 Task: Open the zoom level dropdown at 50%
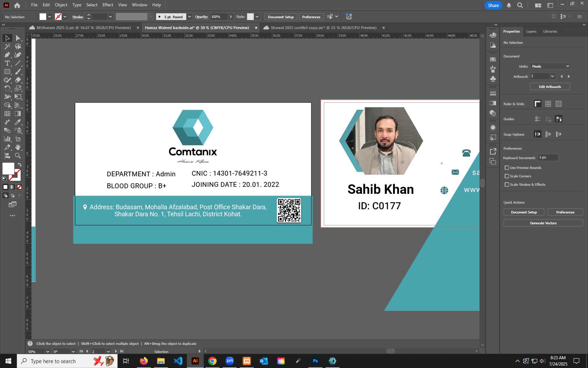tap(48, 352)
